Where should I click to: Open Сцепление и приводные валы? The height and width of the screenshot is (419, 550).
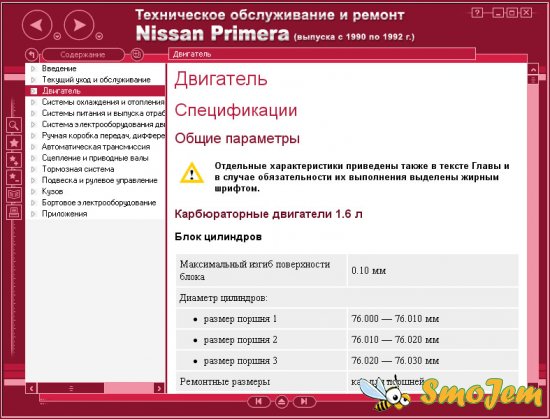coord(95,158)
